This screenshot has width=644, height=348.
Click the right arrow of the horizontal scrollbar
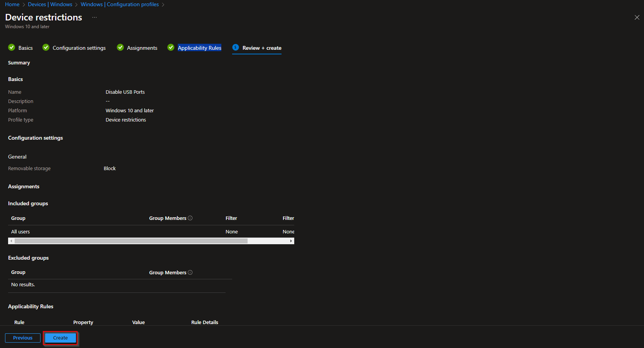pyautogui.click(x=291, y=240)
